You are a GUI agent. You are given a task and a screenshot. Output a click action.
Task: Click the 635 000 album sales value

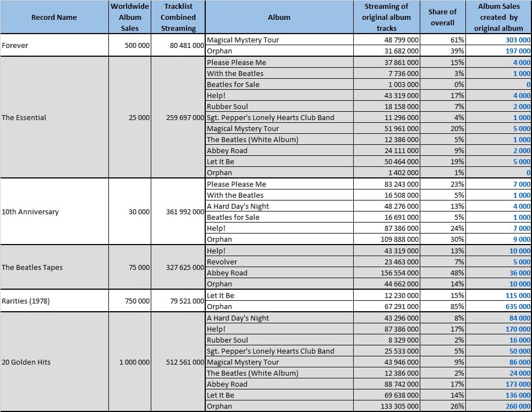[498, 306]
